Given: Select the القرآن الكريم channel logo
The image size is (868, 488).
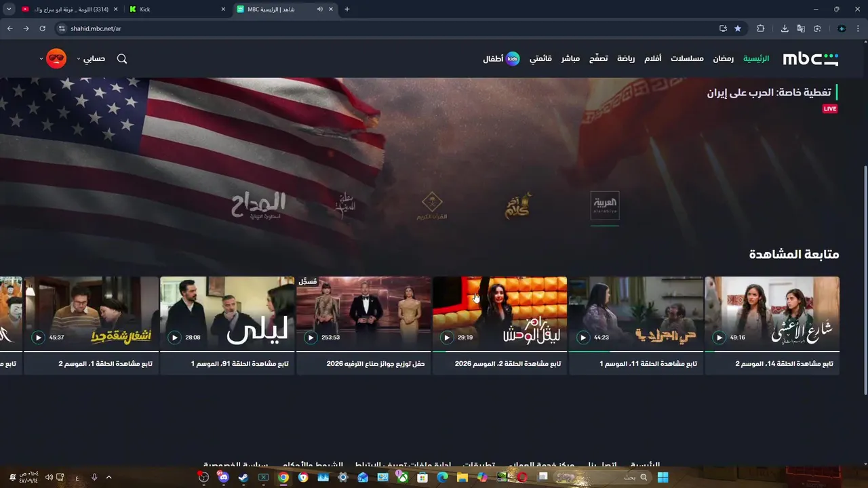Looking at the screenshot, I should click(432, 206).
